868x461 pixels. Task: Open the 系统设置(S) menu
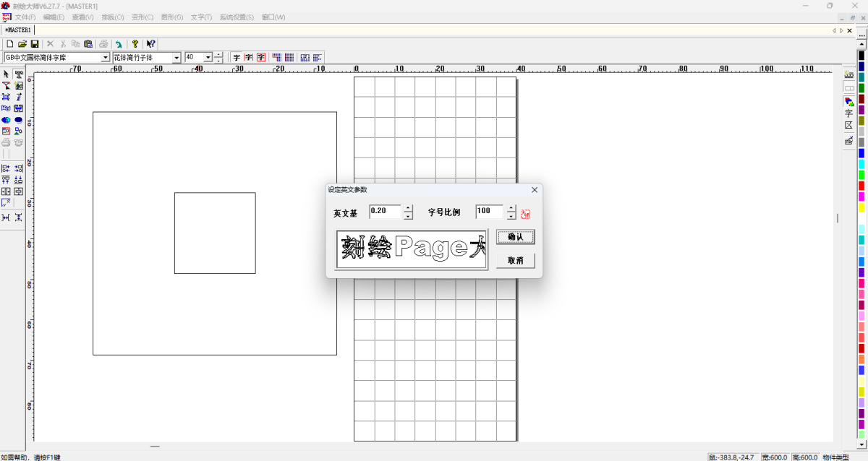point(237,17)
